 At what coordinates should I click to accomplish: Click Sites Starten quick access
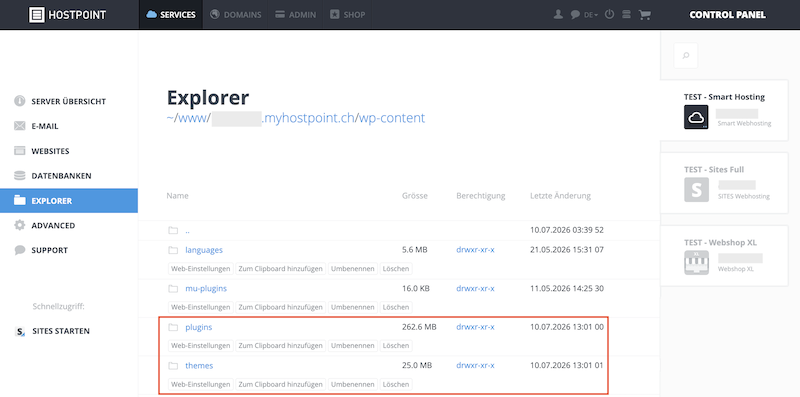(x=61, y=331)
